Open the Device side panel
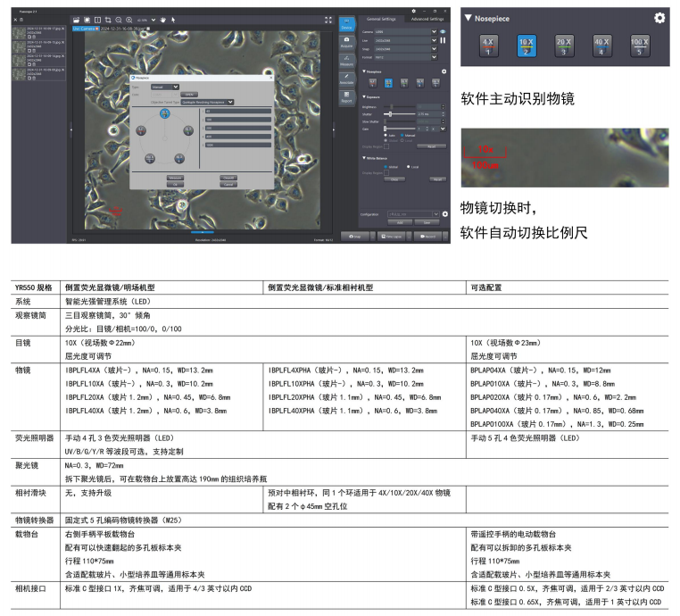This screenshot has width=680, height=616. point(346,24)
